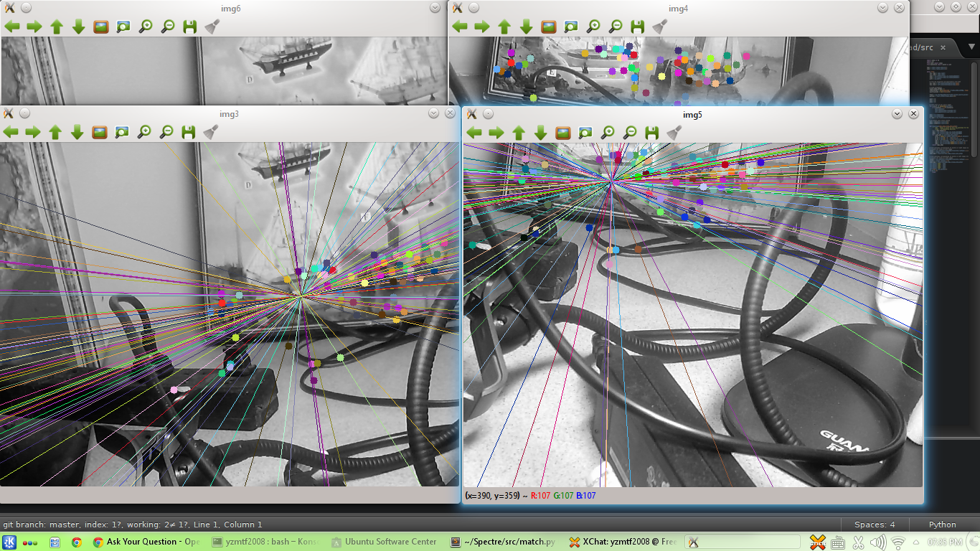Fit image to window in img6
This screenshot has width=980, height=551.
click(x=123, y=27)
